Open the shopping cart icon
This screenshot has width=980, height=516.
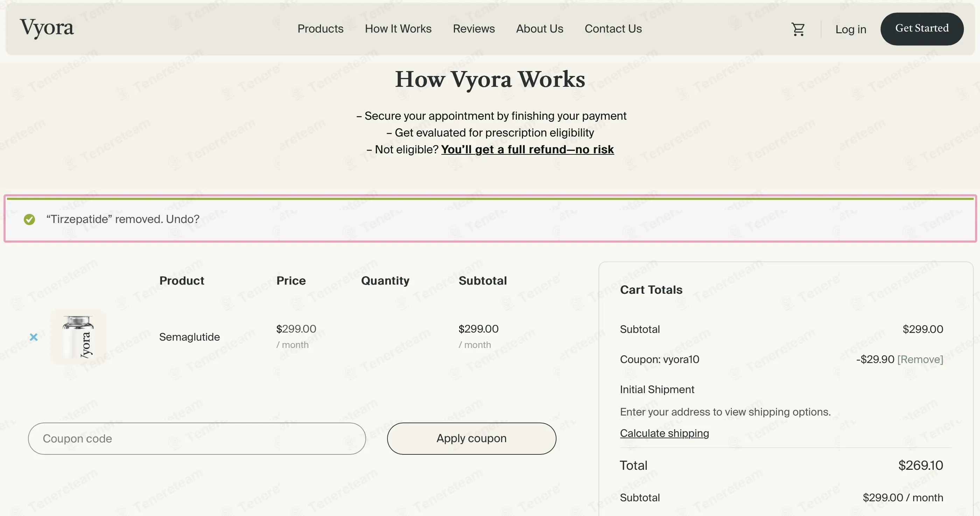[798, 29]
